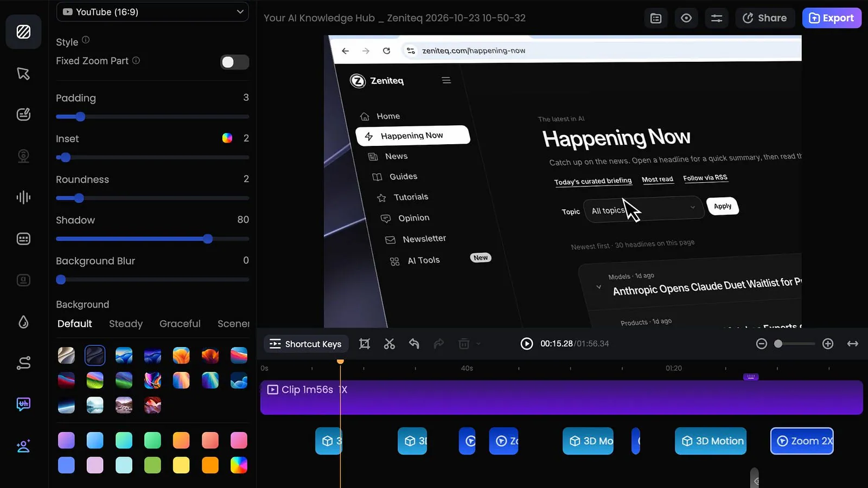This screenshot has width=868, height=488.
Task: Open the add-person sidebar icon
Action: point(23,446)
